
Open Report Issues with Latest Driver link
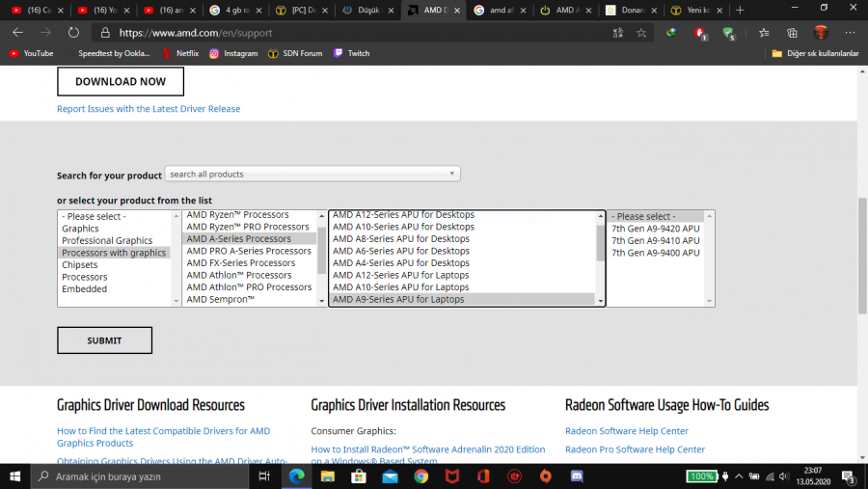(149, 109)
